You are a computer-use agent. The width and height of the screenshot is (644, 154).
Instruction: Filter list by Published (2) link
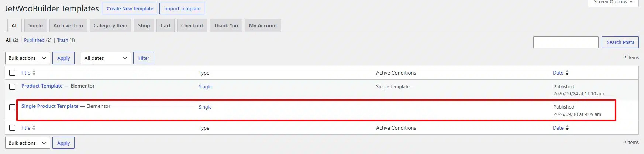coord(38,40)
